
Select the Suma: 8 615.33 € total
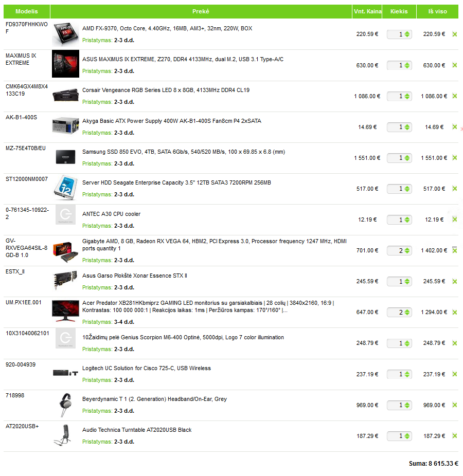[433, 464]
